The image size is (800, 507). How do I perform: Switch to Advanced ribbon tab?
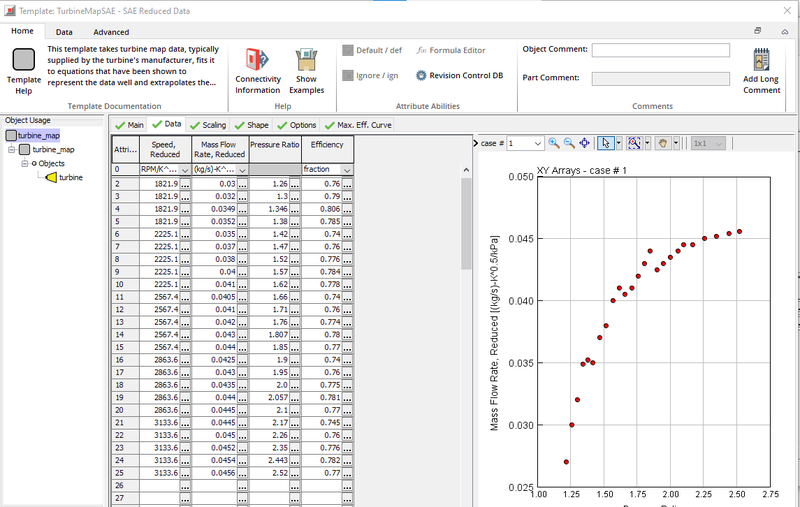[111, 32]
